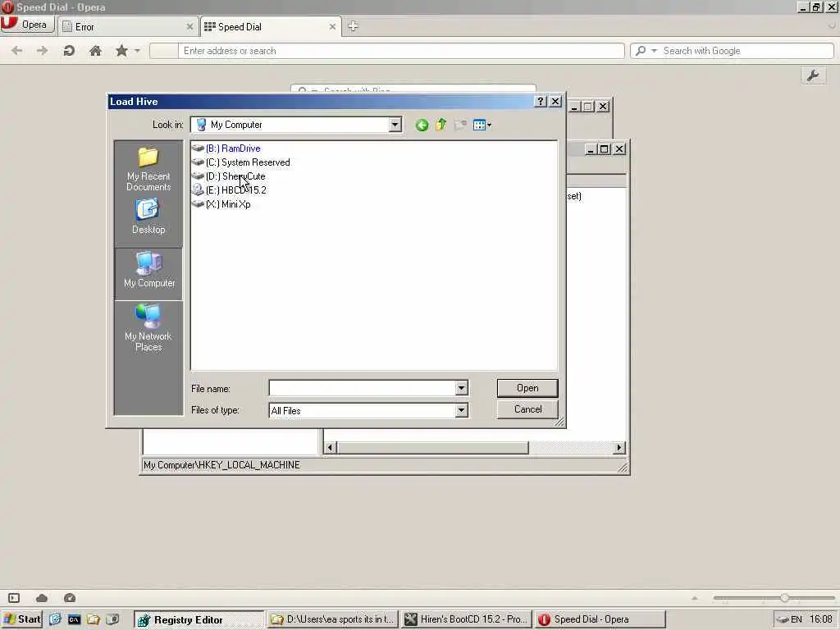This screenshot has height=630, width=840.
Task: Open the folder quick launch icon
Action: pyautogui.click(x=94, y=619)
